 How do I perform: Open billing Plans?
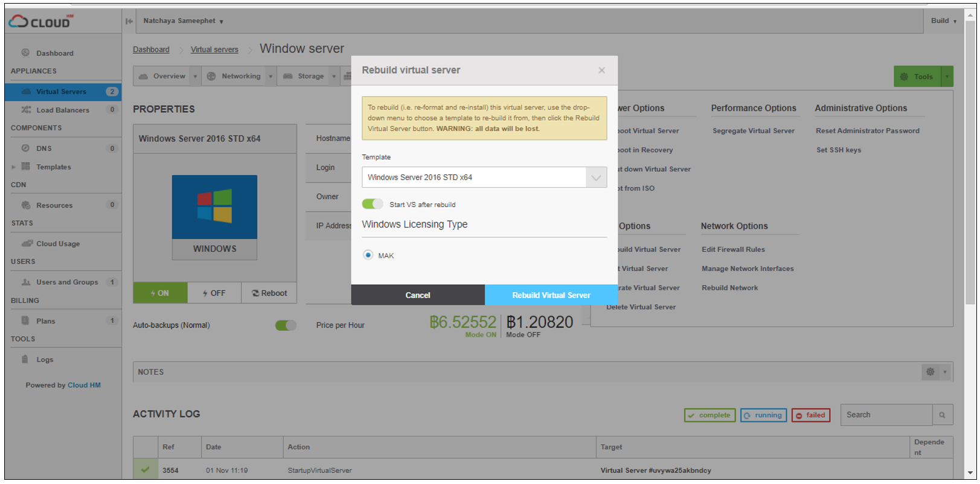click(45, 321)
